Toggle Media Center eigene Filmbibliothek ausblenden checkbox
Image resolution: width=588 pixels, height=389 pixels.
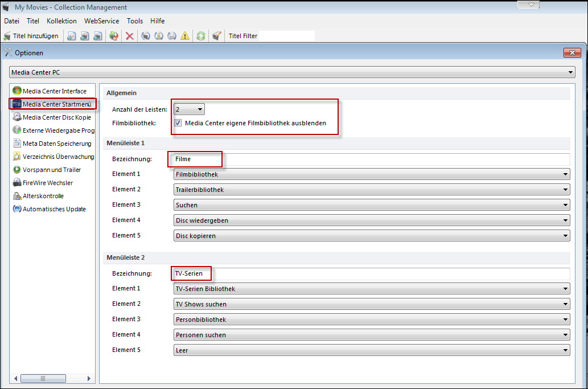[x=178, y=123]
